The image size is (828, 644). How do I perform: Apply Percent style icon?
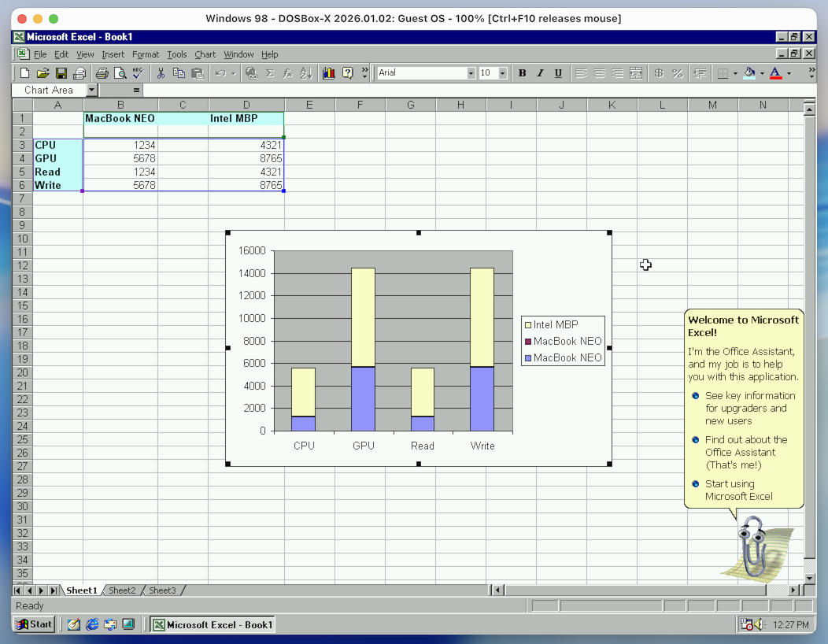tap(678, 73)
